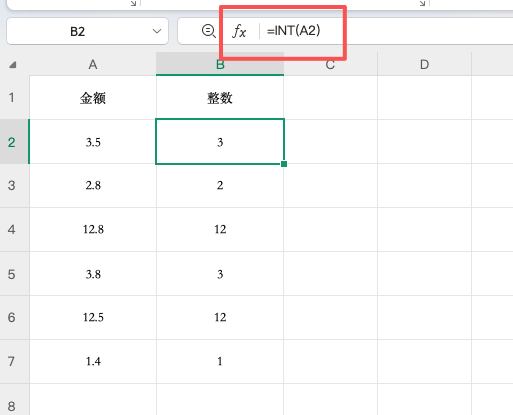Image resolution: width=513 pixels, height=415 pixels.
Task: Click the Name Box showing B2
Action: [x=87, y=31]
